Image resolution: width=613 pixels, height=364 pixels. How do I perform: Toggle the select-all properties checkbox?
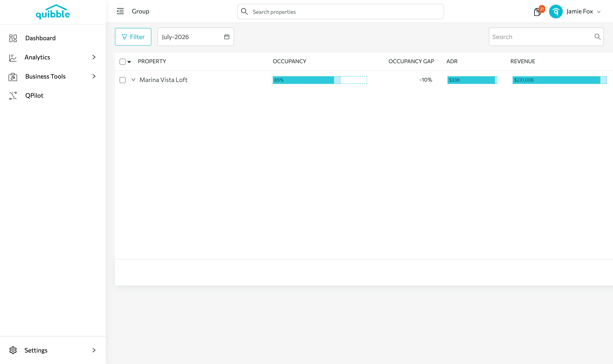[123, 61]
